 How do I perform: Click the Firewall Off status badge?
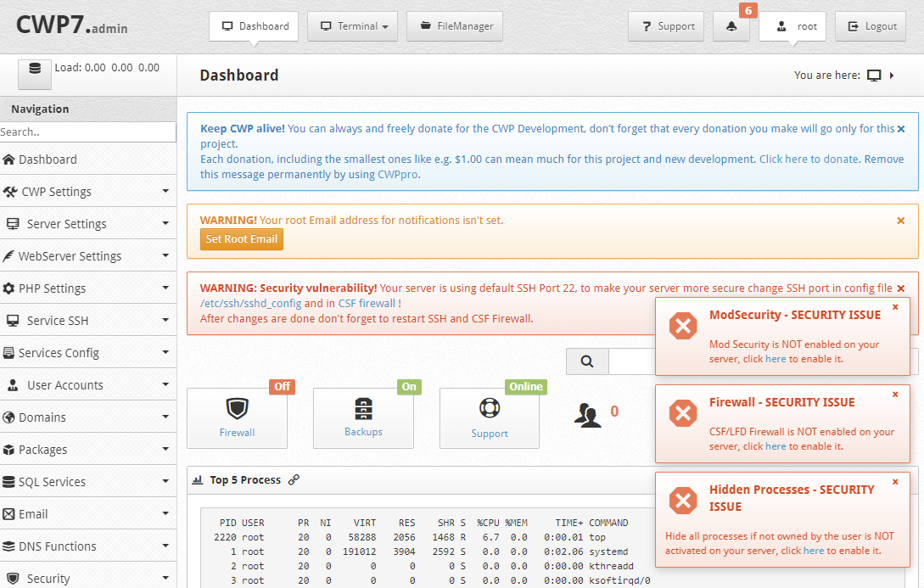coord(282,387)
